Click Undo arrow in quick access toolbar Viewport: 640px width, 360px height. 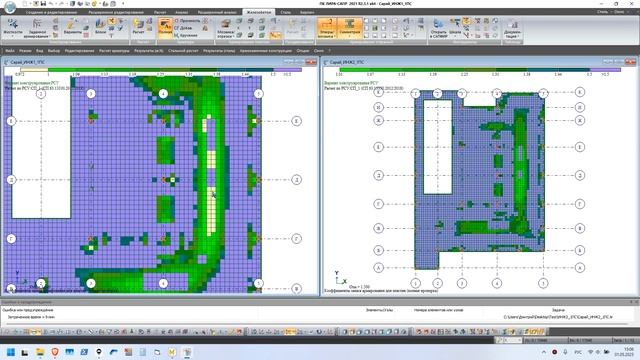click(x=51, y=4)
